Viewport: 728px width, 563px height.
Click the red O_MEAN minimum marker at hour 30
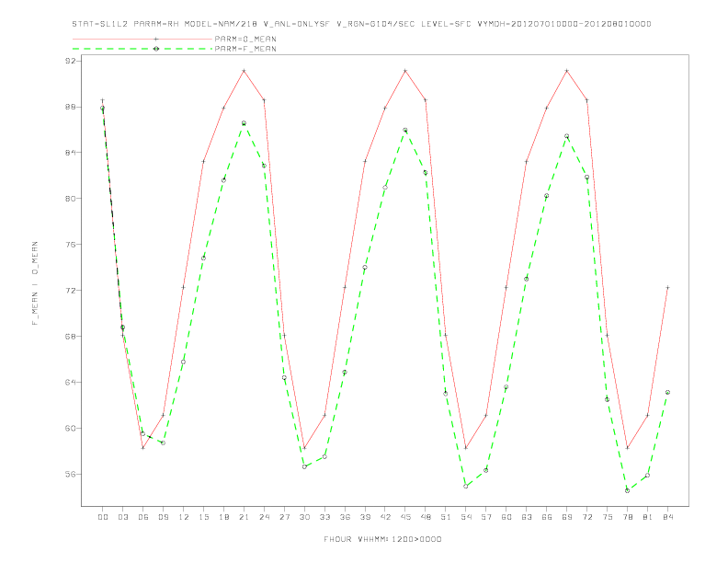[304, 448]
